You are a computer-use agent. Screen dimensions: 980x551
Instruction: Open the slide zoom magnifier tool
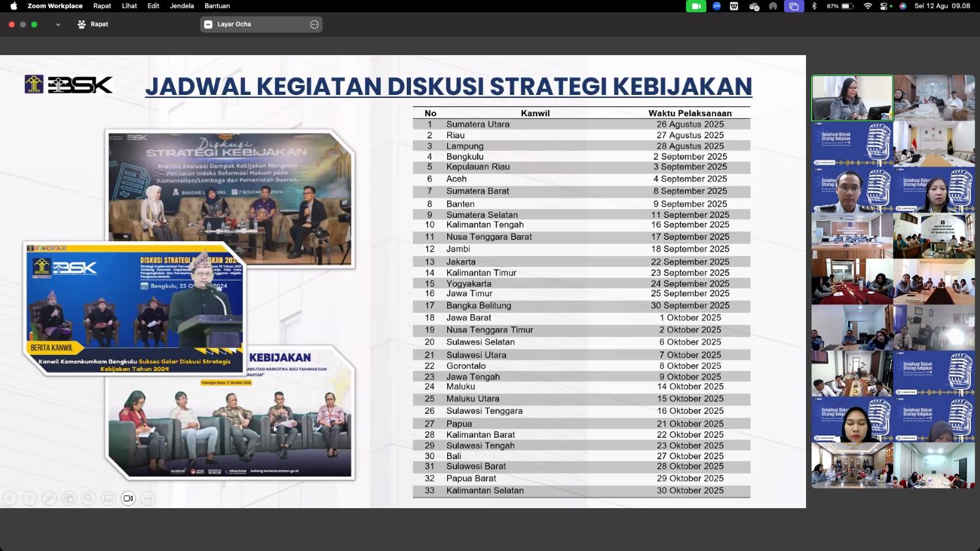pyautogui.click(x=89, y=498)
